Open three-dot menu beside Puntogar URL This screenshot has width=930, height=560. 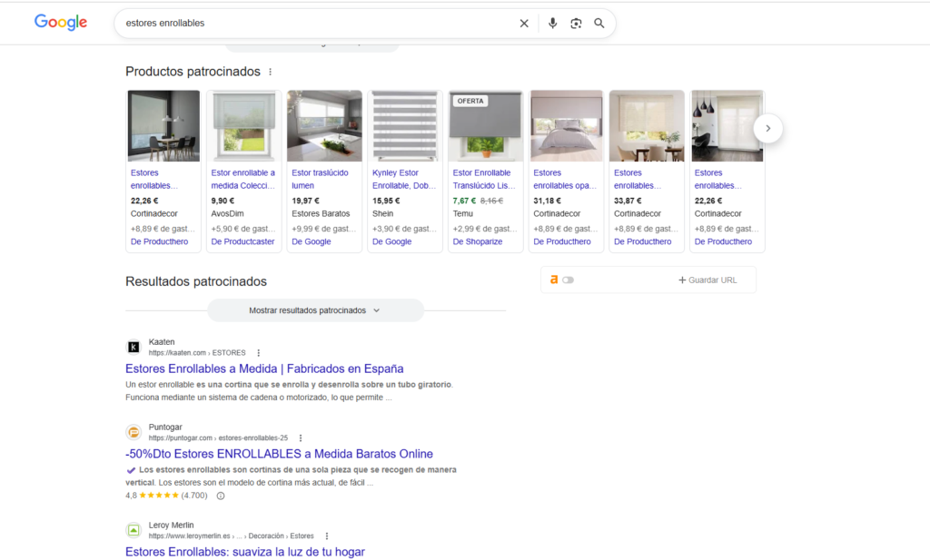tap(301, 438)
